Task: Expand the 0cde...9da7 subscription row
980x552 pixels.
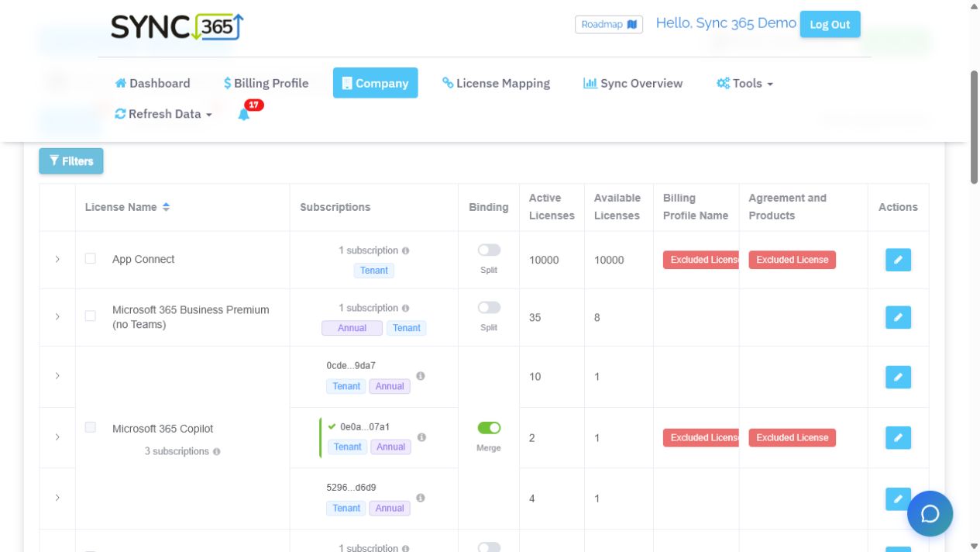Action: click(x=57, y=376)
